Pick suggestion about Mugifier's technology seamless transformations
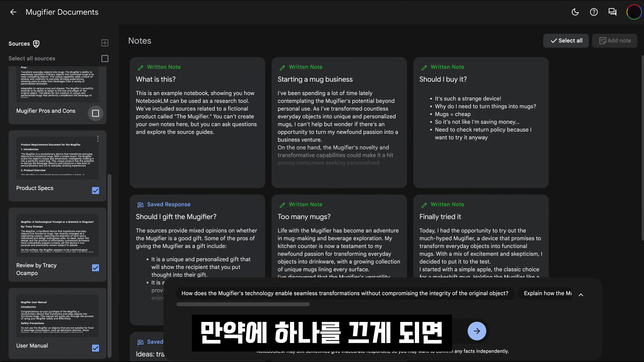 pos(345,293)
